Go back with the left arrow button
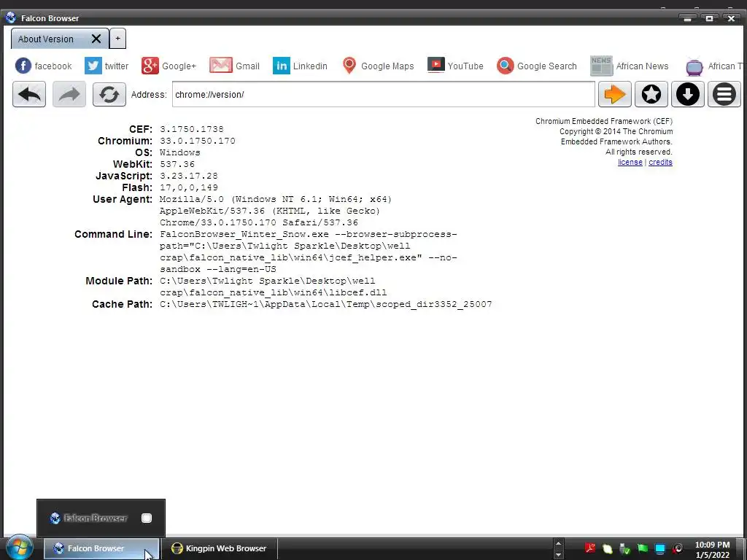The image size is (747, 560). [29, 94]
